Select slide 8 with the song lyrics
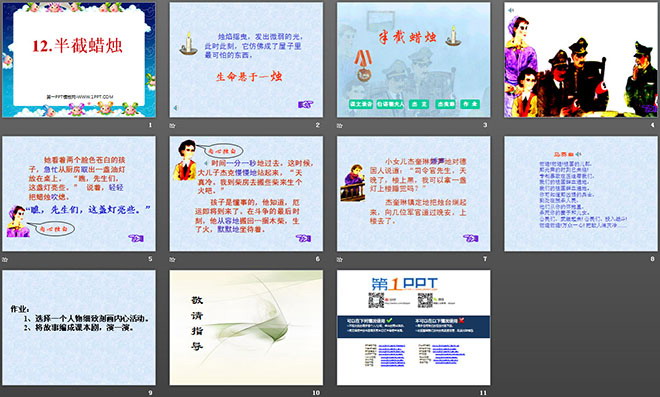The height and width of the screenshot is (397, 660). point(581,194)
